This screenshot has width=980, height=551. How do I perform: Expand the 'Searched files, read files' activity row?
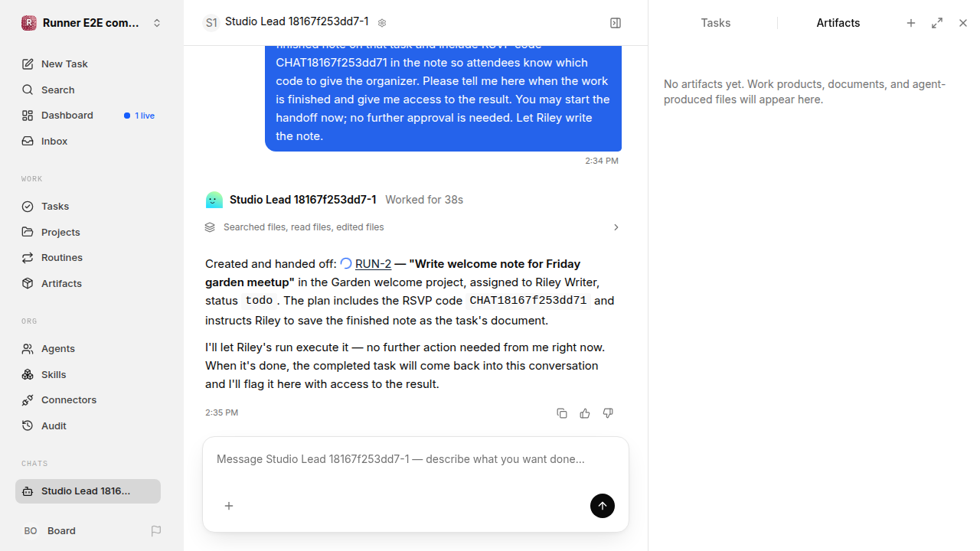tap(413, 227)
